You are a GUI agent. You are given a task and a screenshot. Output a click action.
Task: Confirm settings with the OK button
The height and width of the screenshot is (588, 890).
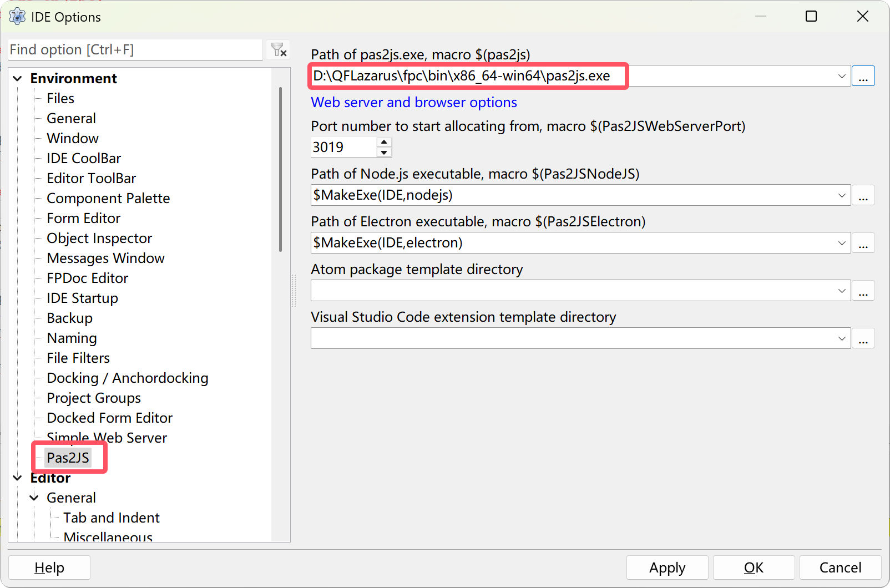click(x=754, y=567)
